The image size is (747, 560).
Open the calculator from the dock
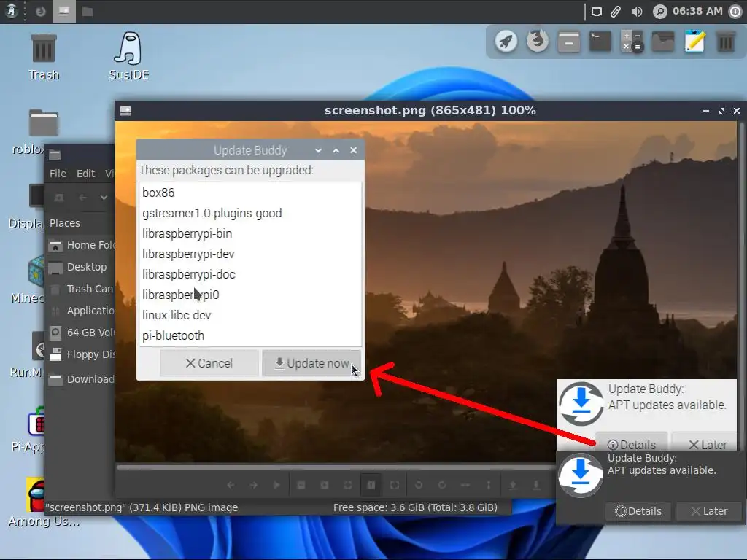click(632, 42)
